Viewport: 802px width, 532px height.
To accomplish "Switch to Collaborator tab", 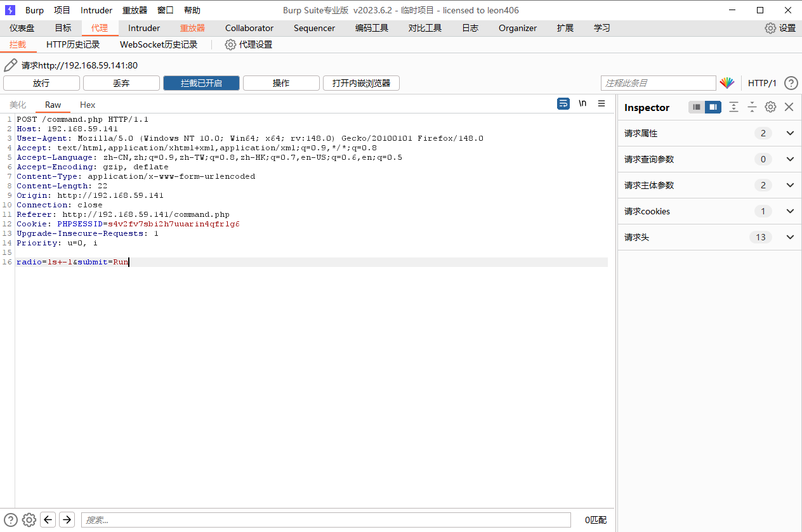I will coord(249,28).
